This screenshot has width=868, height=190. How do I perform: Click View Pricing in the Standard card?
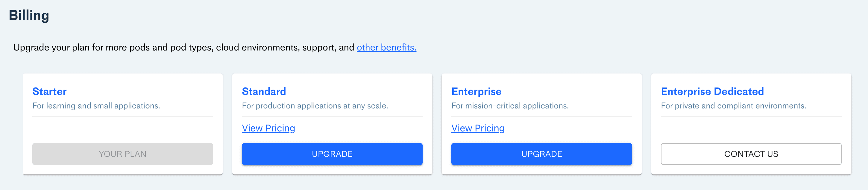tap(268, 128)
